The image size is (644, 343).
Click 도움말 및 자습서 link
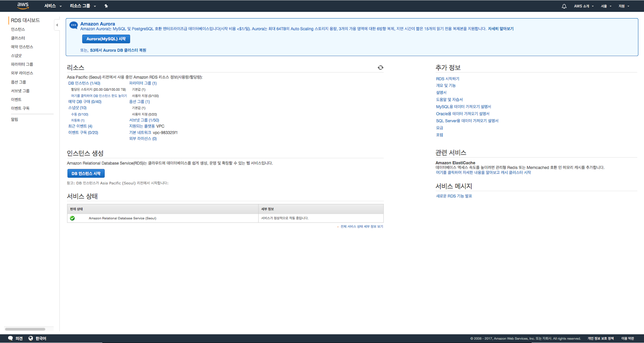coord(449,100)
